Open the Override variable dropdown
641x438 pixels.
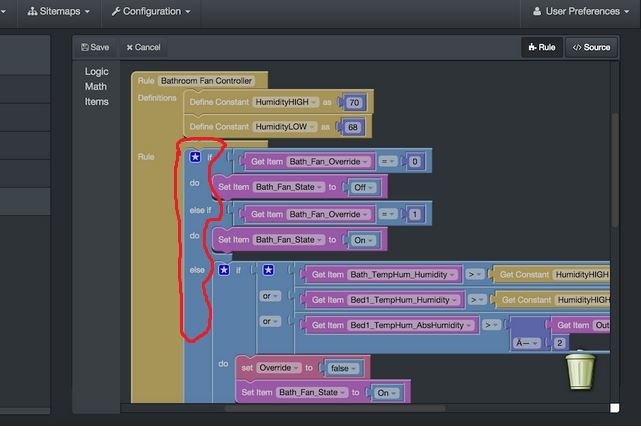pyautogui.click(x=279, y=368)
